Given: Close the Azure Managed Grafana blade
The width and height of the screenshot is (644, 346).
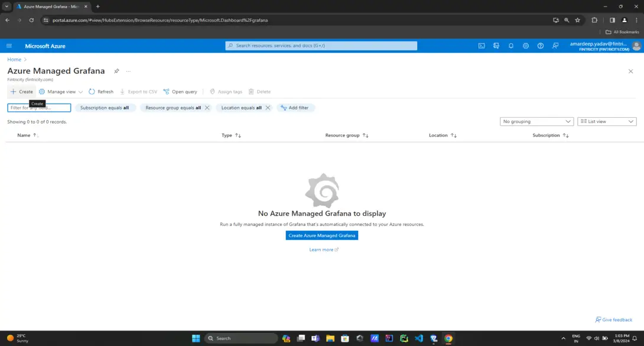Looking at the screenshot, I should coord(630,71).
